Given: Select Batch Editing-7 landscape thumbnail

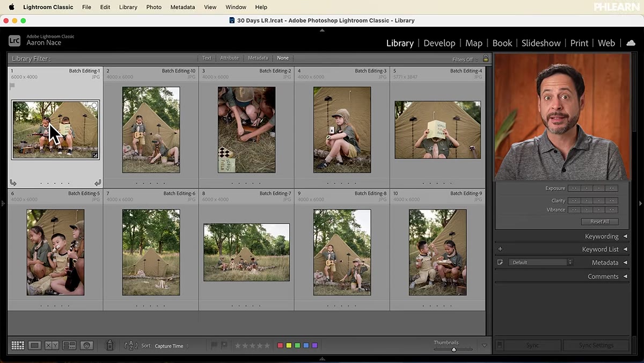Looking at the screenshot, I should [x=246, y=252].
